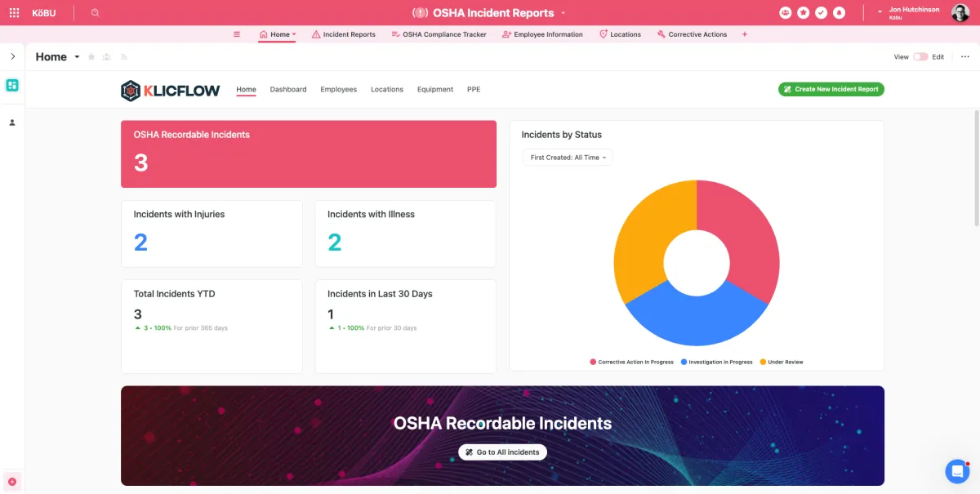
Task: Select Employees in Klicflow nav
Action: pos(339,89)
